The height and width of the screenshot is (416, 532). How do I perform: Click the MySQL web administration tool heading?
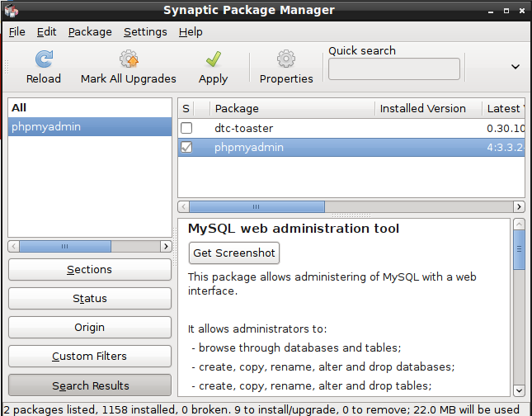pyautogui.click(x=294, y=229)
